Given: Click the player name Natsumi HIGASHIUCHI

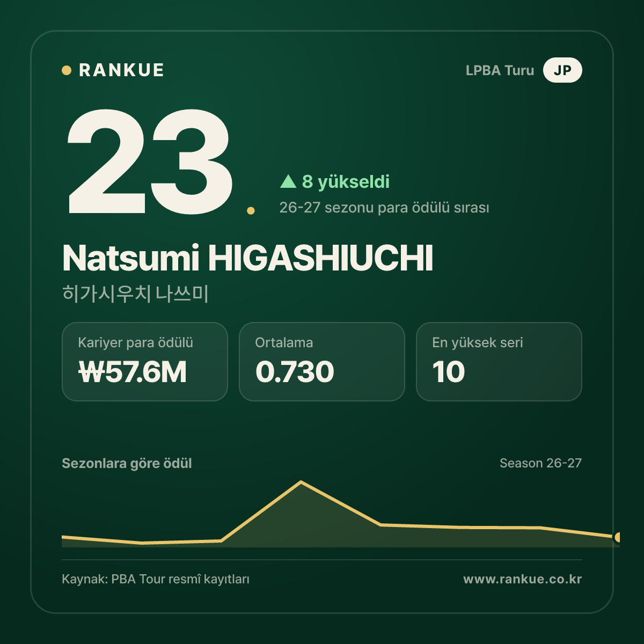Looking at the screenshot, I should pyautogui.click(x=247, y=258).
